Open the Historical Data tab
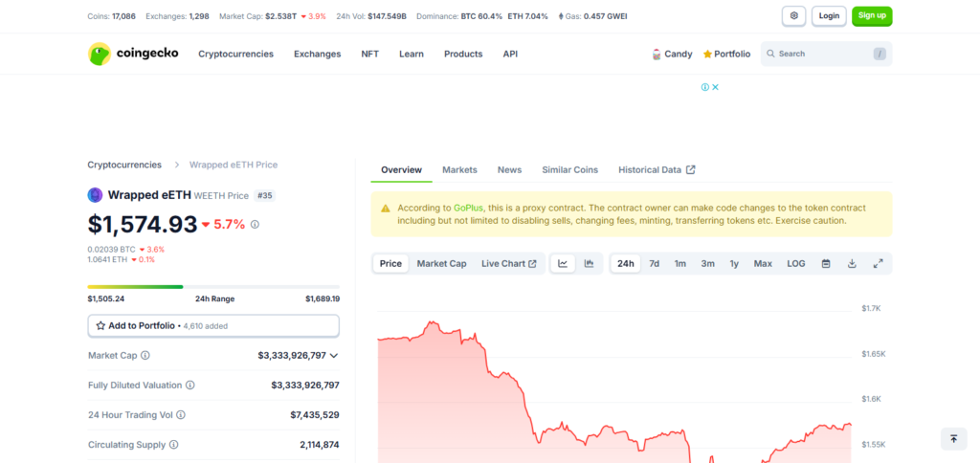Viewport: 980px width, 463px height. point(657,170)
